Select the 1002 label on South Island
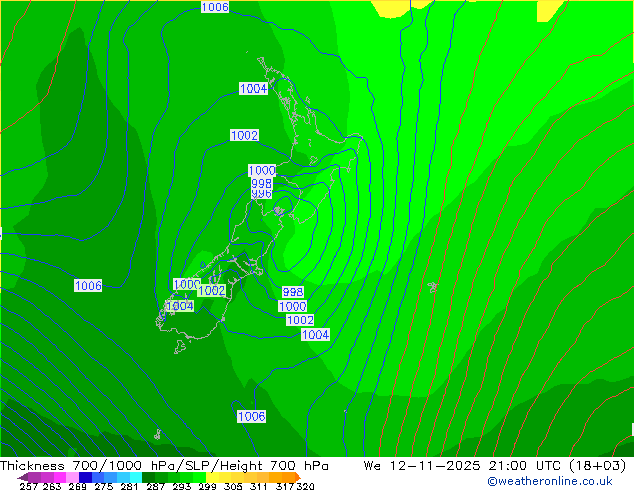634x490 pixels. pyautogui.click(x=211, y=290)
